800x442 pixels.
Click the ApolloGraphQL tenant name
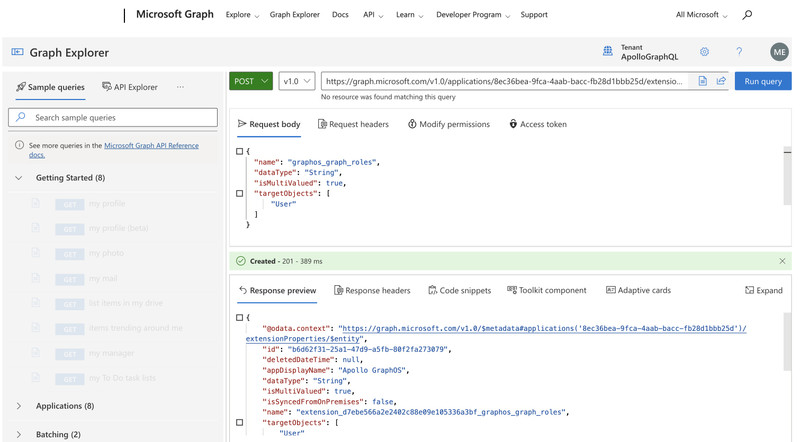click(x=649, y=57)
